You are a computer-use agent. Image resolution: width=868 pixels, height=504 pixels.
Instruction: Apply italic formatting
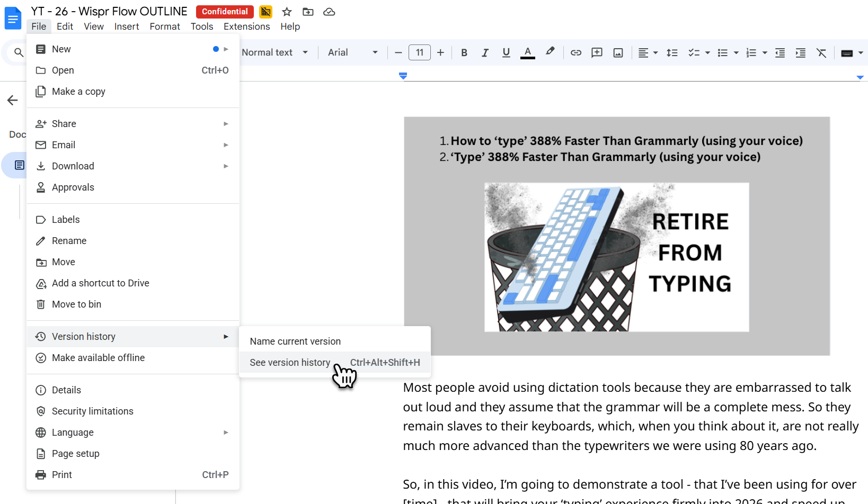485,52
